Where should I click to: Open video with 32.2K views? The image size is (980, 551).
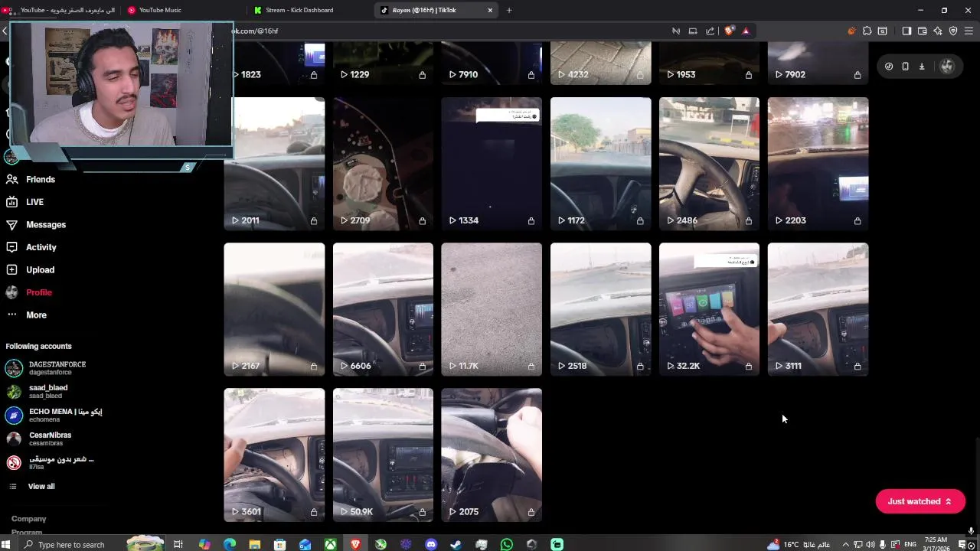pos(709,309)
